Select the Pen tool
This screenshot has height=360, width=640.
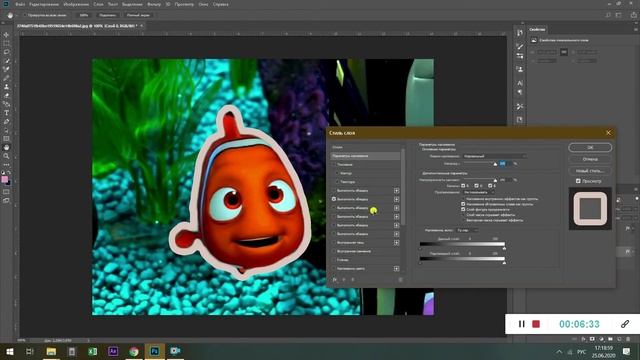coord(7,121)
